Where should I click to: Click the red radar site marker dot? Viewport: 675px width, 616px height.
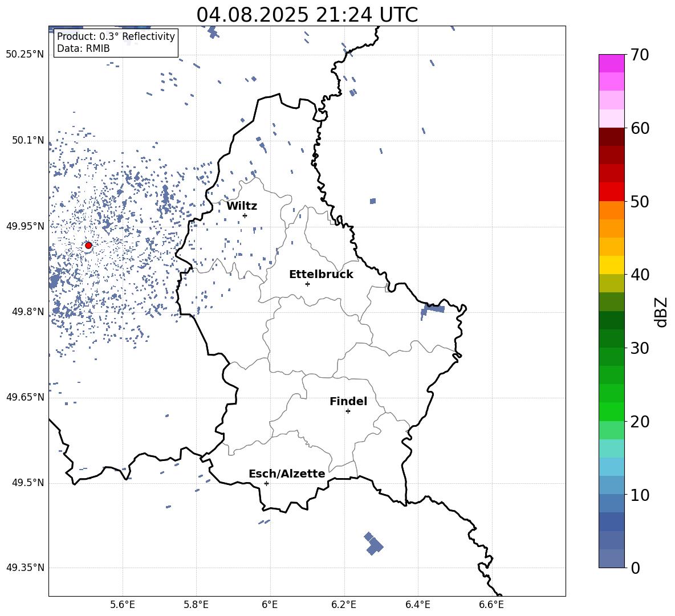(88, 246)
